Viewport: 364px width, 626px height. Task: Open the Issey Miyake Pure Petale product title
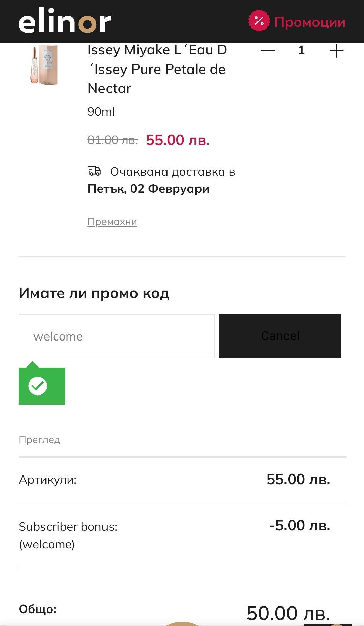pos(157,69)
